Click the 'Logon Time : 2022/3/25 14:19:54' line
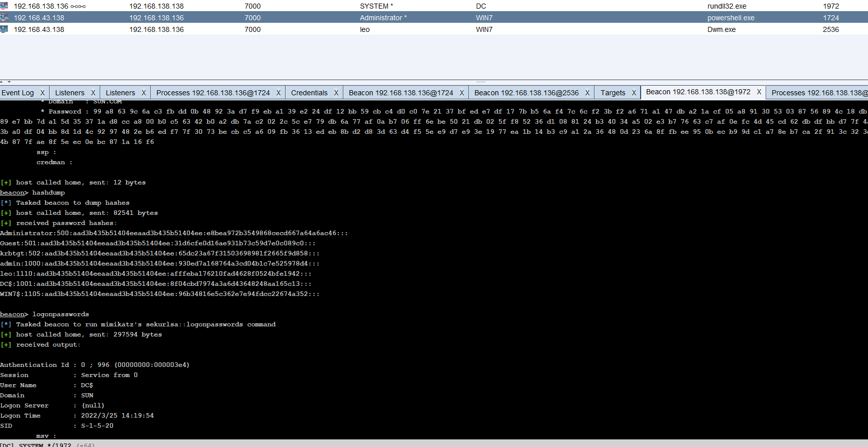 coord(77,416)
